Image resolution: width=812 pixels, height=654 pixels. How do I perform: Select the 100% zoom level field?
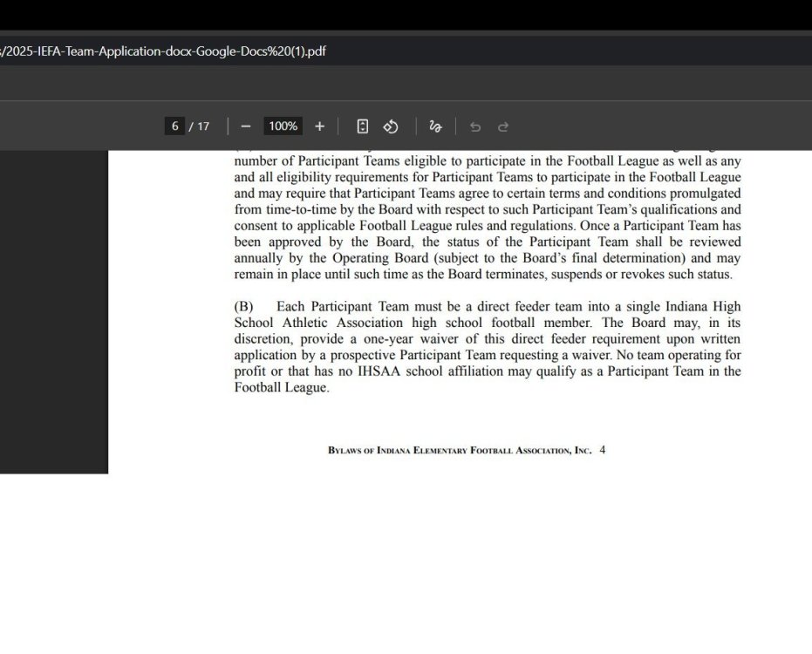pyautogui.click(x=283, y=126)
